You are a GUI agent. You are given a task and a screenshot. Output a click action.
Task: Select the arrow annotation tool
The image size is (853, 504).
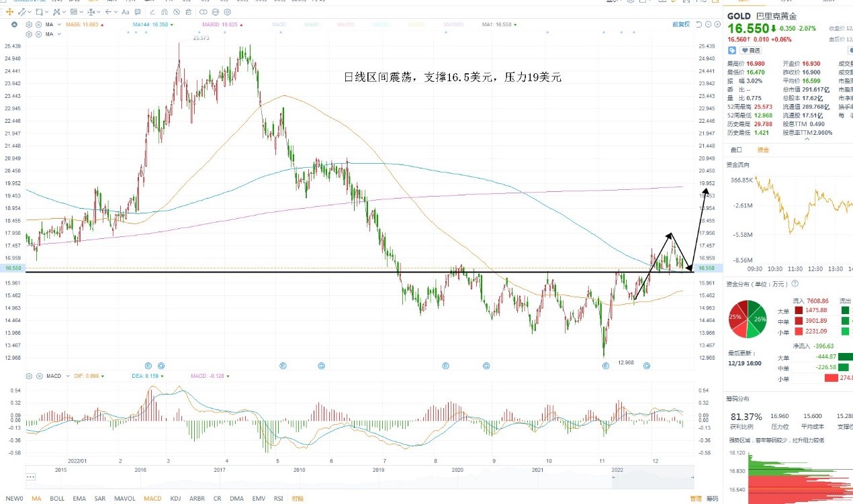108,11
